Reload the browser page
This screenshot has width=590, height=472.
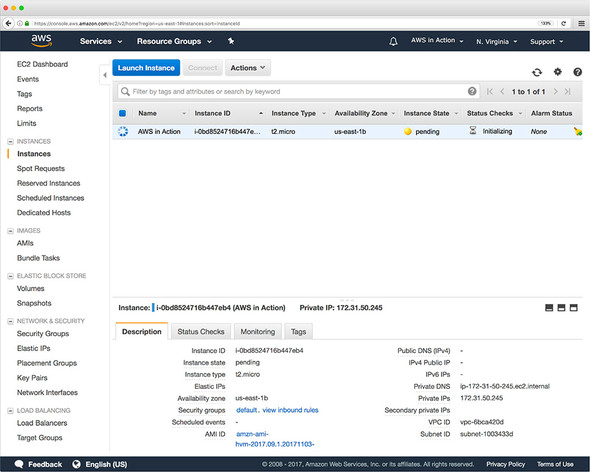[563, 23]
